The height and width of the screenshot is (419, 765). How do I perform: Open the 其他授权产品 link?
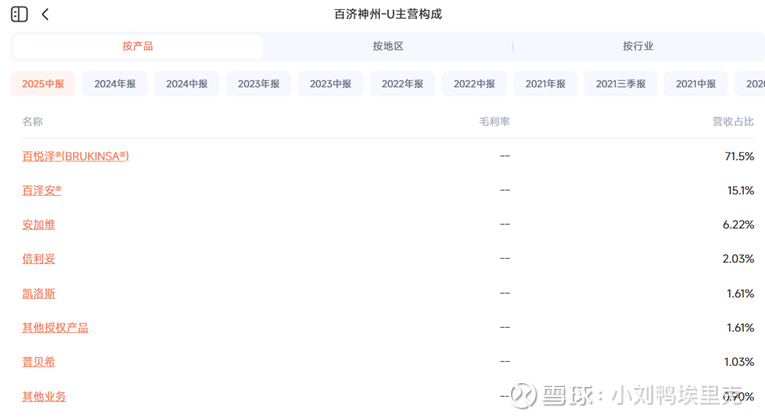tap(55, 327)
